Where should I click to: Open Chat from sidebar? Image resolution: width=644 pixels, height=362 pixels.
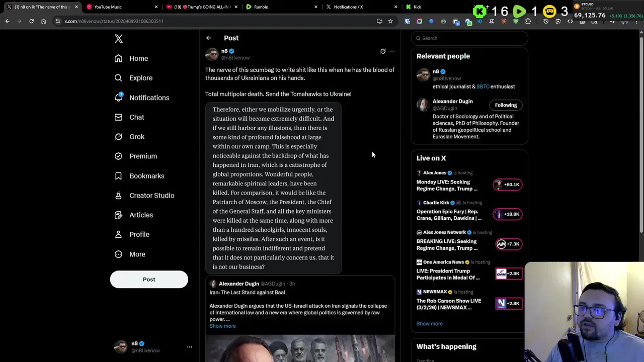tap(129, 117)
